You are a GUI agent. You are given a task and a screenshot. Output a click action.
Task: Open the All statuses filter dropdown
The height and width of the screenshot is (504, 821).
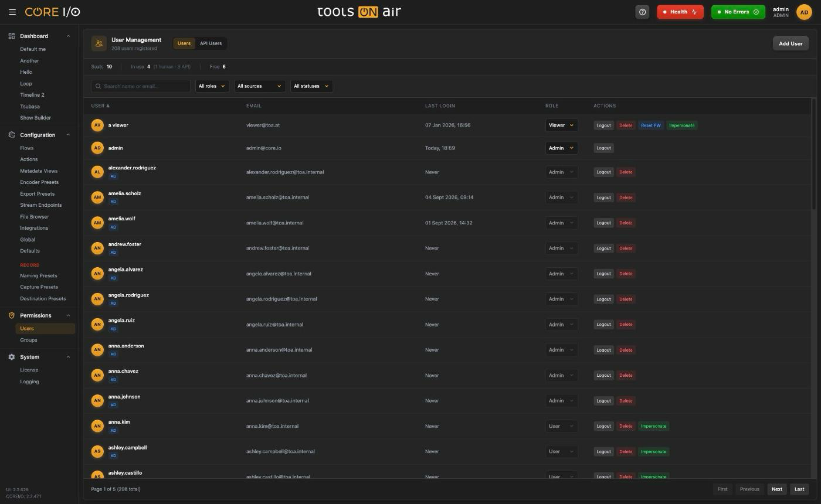coord(311,86)
